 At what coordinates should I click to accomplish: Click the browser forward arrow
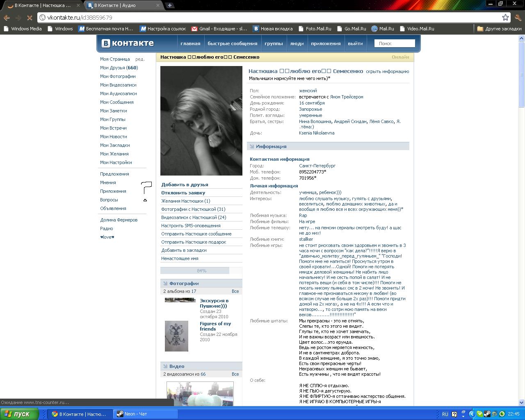point(18,18)
